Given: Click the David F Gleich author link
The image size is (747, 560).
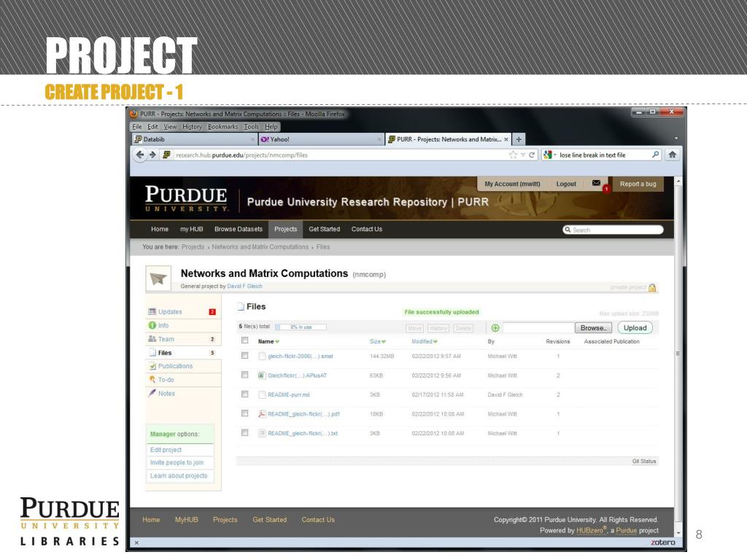Looking at the screenshot, I should click(x=244, y=286).
